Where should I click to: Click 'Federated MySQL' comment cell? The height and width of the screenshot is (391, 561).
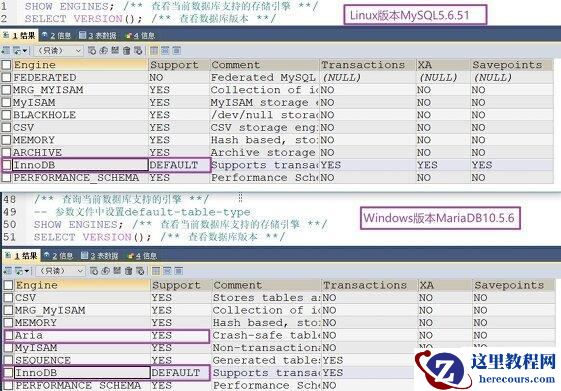[264, 77]
